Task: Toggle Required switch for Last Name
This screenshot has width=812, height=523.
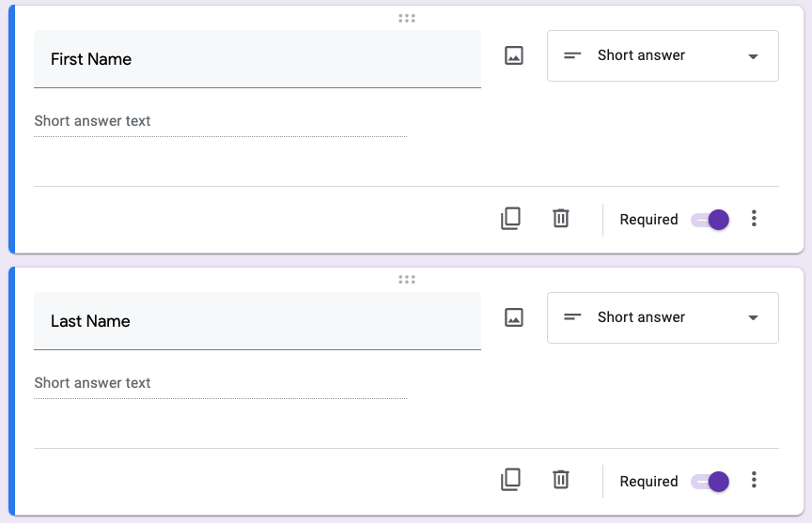Action: coord(710,482)
